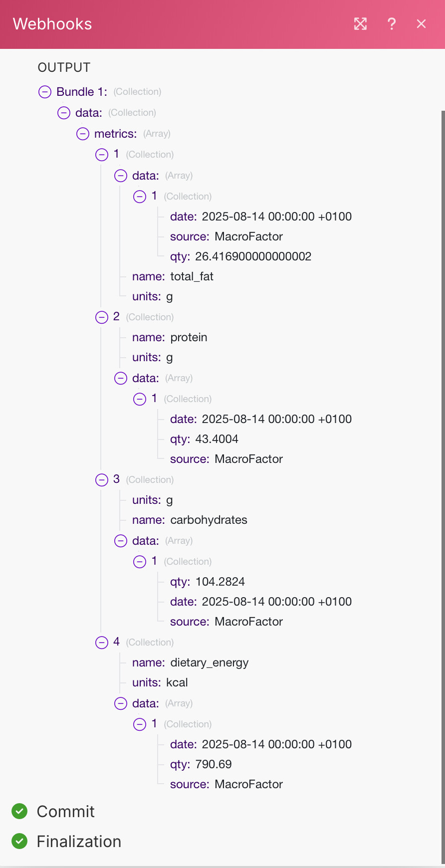
Task: Click the Commit label
Action: pos(65,812)
